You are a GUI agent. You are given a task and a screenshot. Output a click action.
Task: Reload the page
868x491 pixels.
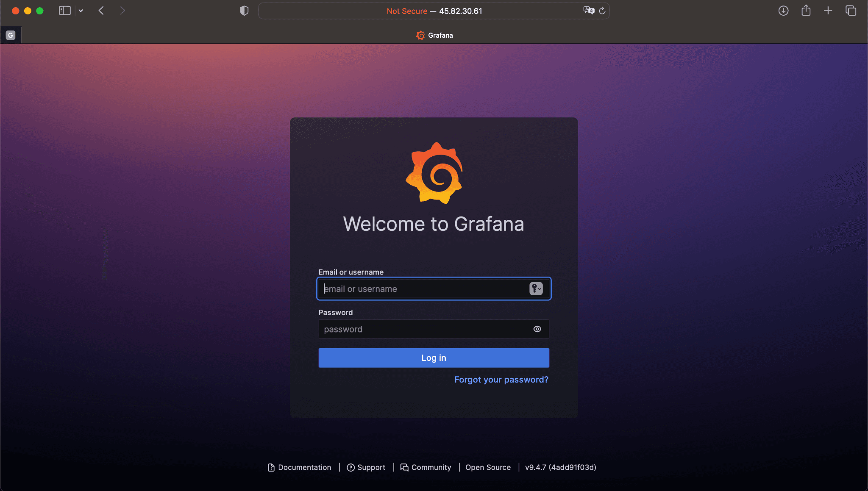pyautogui.click(x=602, y=11)
